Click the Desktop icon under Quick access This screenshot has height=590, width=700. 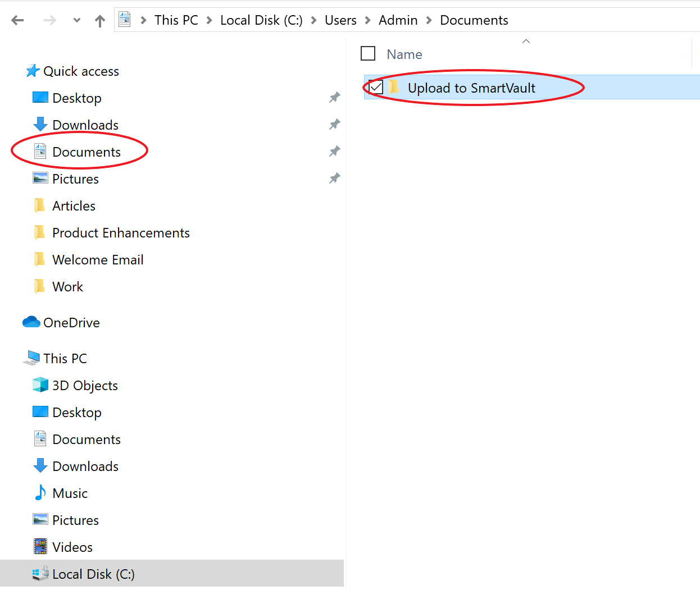40,98
